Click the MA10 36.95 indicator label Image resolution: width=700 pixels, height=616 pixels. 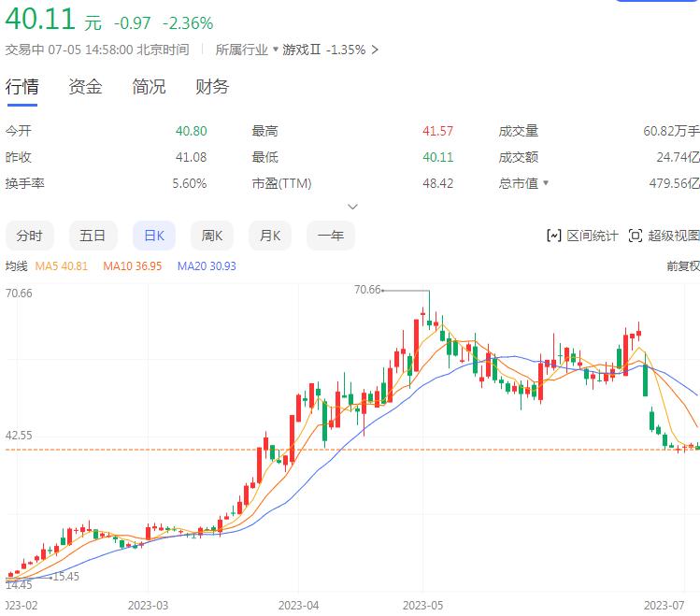pyautogui.click(x=132, y=266)
